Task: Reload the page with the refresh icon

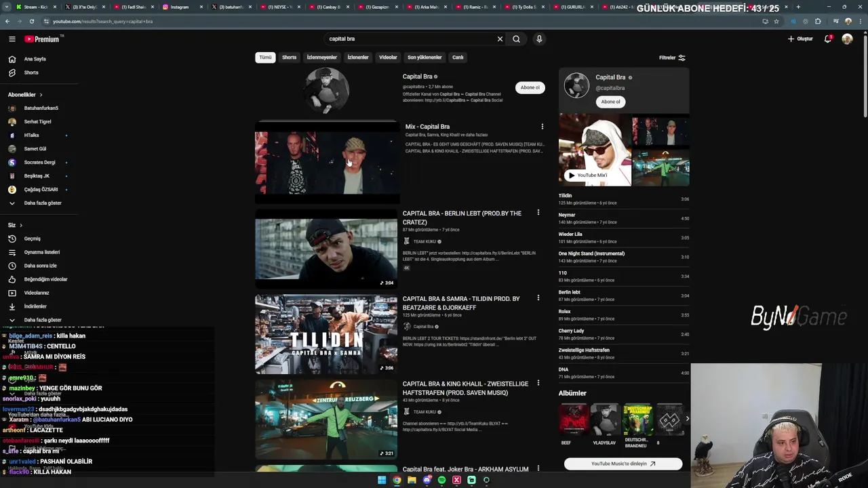Action: point(31,21)
